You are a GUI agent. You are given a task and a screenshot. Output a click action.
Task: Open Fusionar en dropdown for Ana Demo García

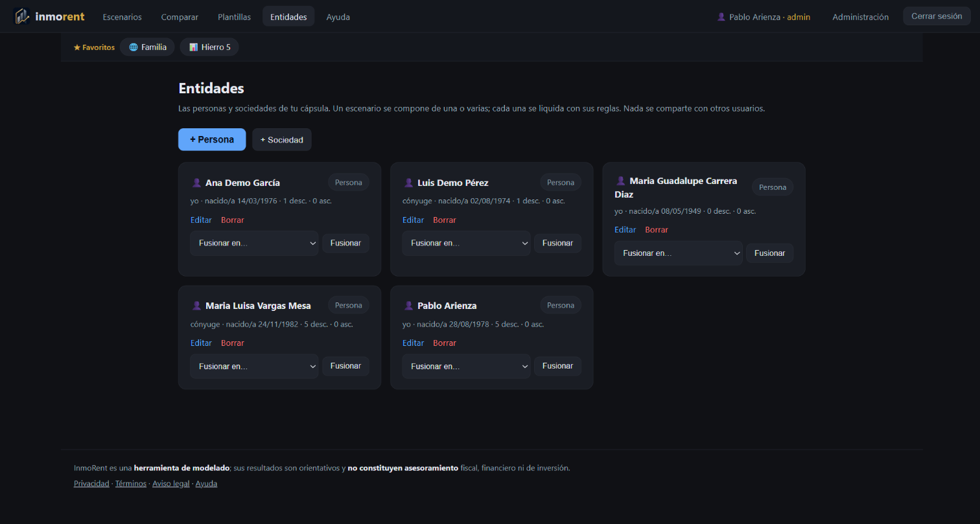(x=254, y=243)
